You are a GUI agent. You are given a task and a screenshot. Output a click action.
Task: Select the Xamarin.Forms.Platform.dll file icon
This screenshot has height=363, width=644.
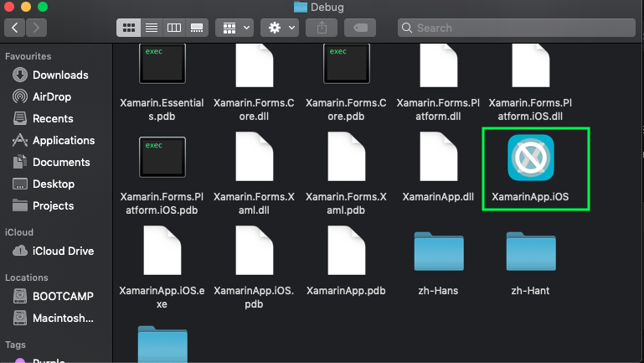(438, 65)
